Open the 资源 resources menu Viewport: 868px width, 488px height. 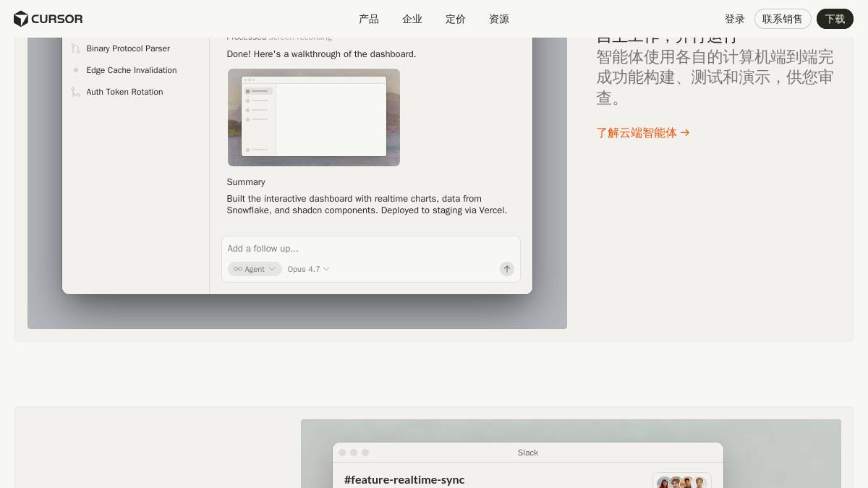(x=499, y=19)
